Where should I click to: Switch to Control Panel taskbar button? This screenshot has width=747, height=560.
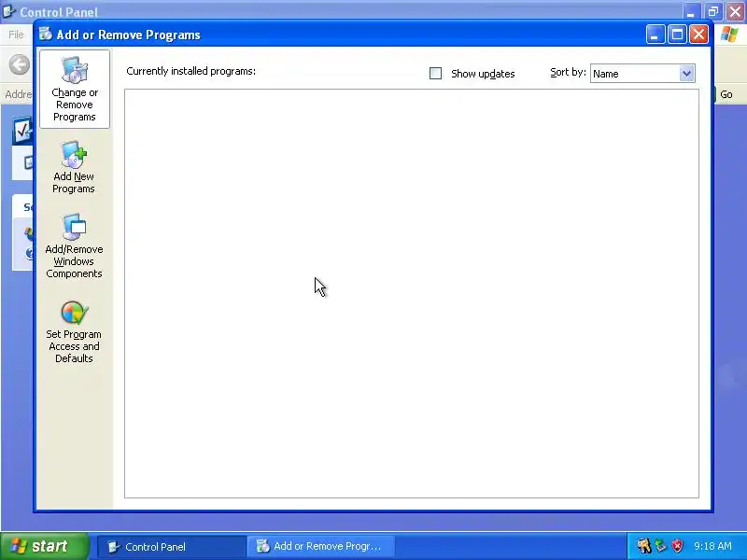click(x=172, y=547)
